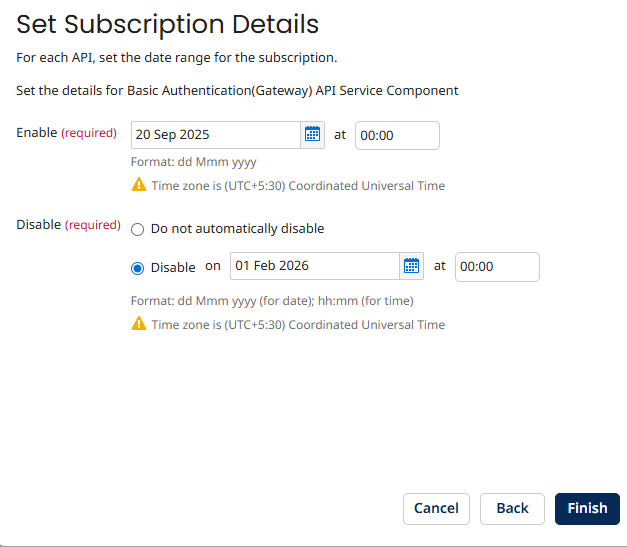Click the Disable date field showing 01 Feb 2026

314,266
